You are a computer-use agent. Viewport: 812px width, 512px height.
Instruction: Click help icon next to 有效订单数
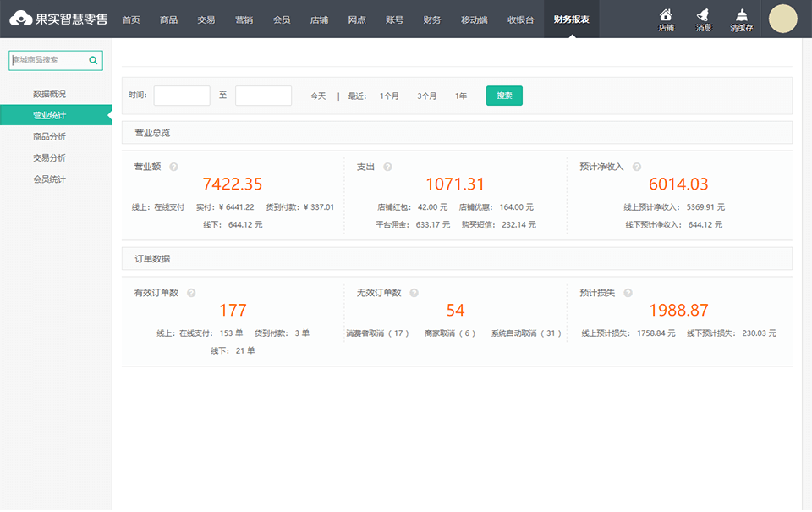tap(191, 293)
